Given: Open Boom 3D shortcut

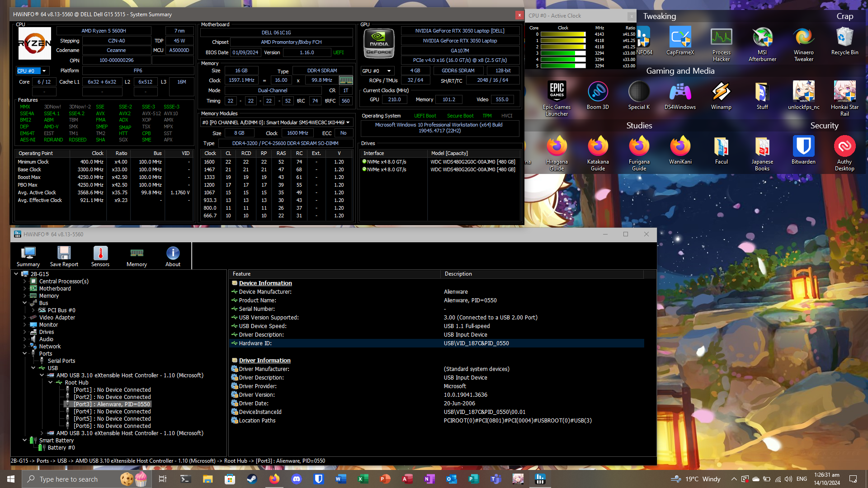Looking at the screenshot, I should pyautogui.click(x=598, y=96).
